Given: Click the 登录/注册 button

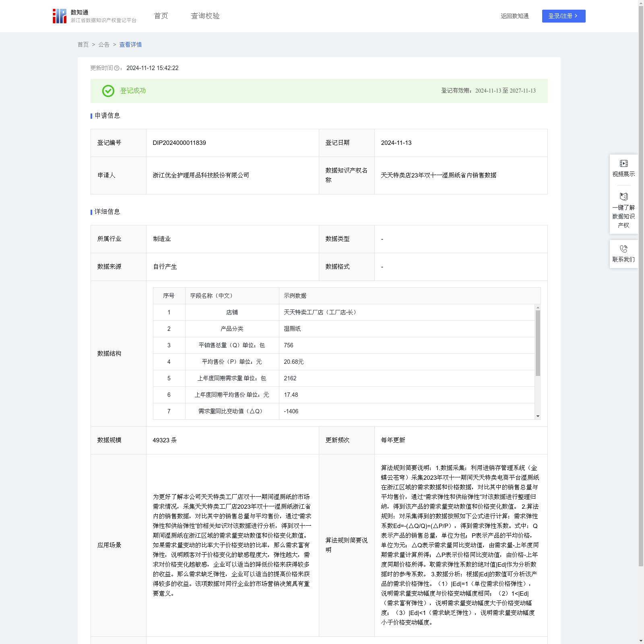Looking at the screenshot, I should [563, 16].
